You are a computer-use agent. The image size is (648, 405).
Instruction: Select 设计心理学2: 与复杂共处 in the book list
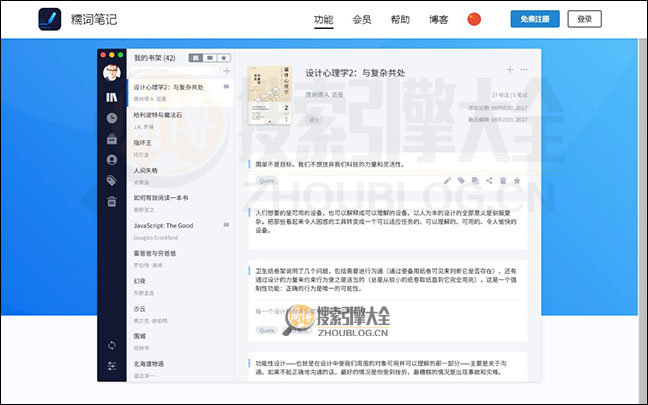pyautogui.click(x=181, y=93)
